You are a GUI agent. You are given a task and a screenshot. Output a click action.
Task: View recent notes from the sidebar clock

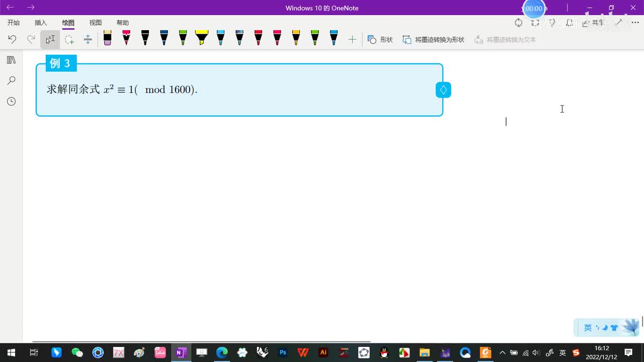11,101
